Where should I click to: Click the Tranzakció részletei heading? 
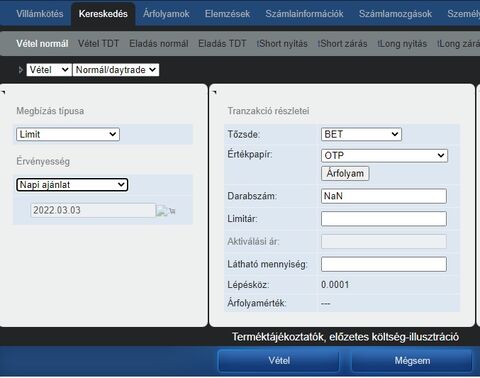pos(268,111)
